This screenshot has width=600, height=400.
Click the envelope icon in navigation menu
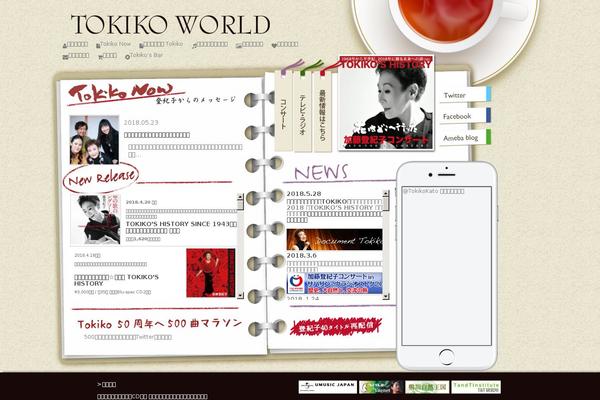[65, 57]
